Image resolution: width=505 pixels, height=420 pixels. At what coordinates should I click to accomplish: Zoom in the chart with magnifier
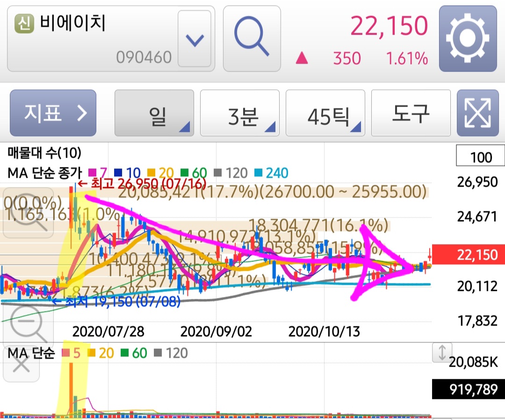coord(29,213)
